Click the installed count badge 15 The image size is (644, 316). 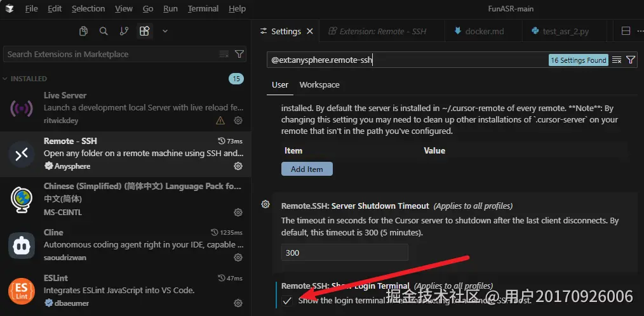pos(236,79)
